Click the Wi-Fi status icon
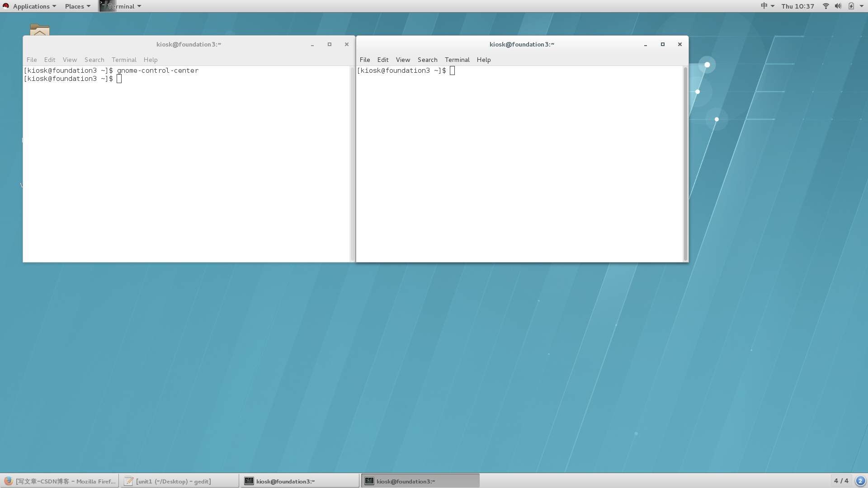The width and height of the screenshot is (868, 488). click(x=826, y=6)
